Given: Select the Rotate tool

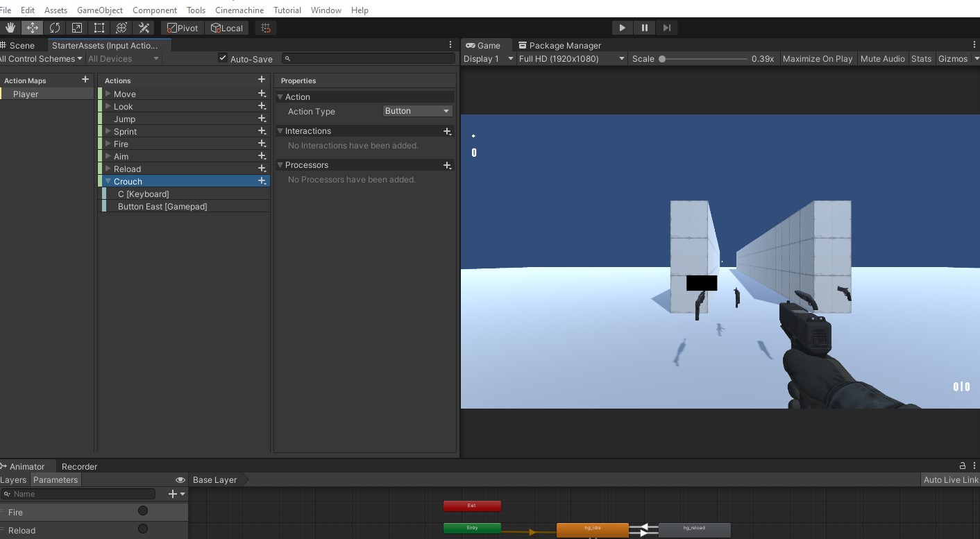Looking at the screenshot, I should [x=55, y=28].
